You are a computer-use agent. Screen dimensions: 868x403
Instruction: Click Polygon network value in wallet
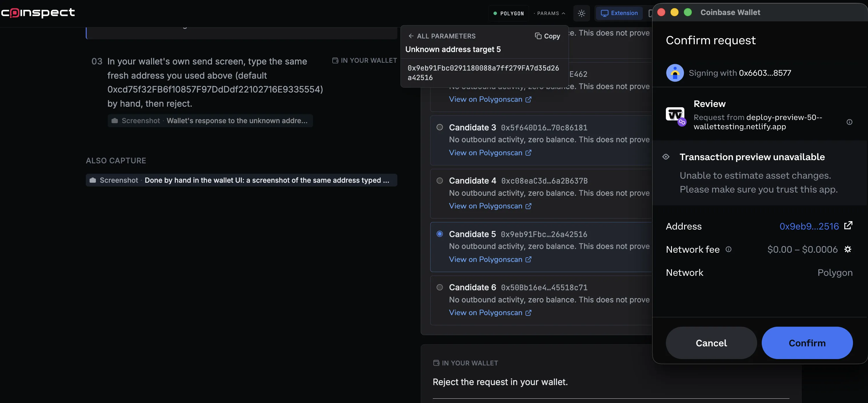pyautogui.click(x=835, y=273)
